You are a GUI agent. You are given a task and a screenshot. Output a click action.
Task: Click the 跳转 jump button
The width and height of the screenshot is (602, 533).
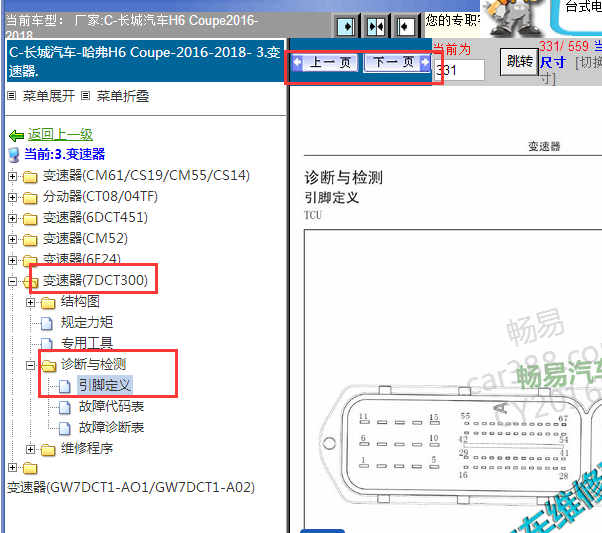pos(519,61)
